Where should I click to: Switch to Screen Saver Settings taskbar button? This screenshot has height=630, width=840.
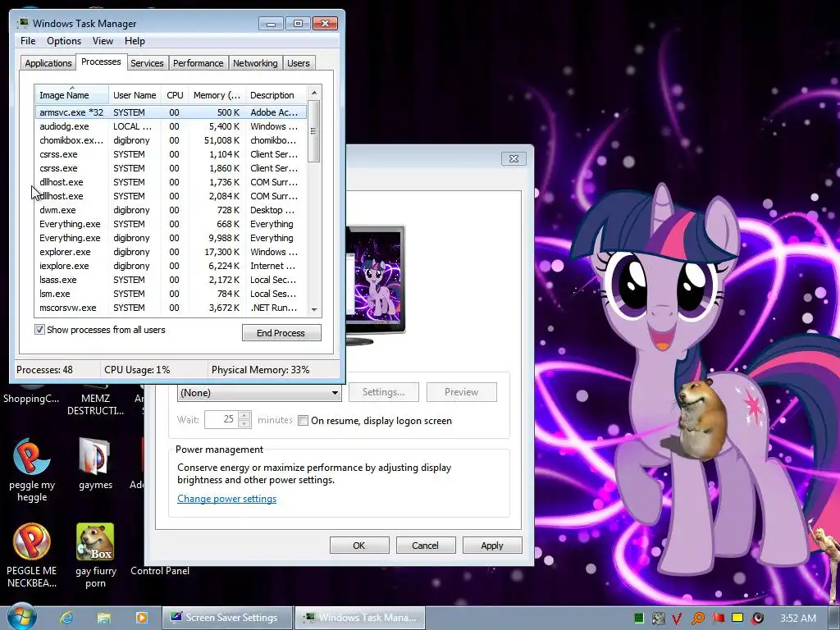[x=227, y=618]
